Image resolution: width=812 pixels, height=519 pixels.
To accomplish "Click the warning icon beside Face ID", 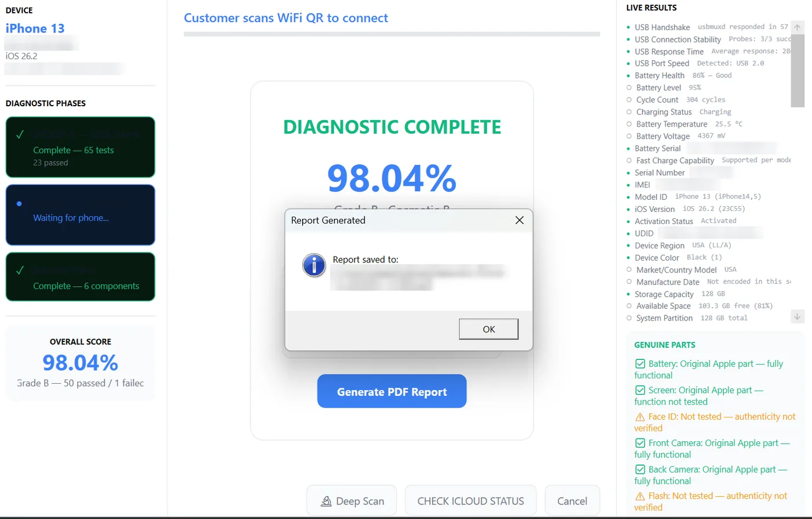I will [x=640, y=417].
